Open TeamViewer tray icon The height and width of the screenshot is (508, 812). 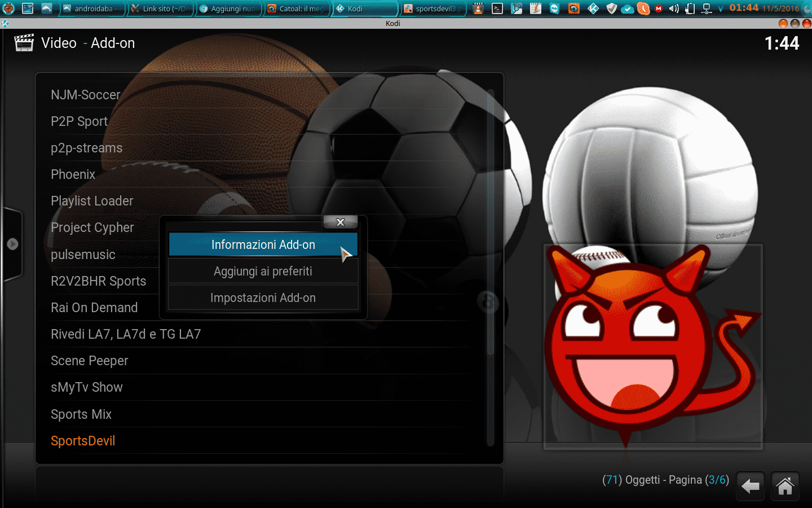tap(555, 8)
